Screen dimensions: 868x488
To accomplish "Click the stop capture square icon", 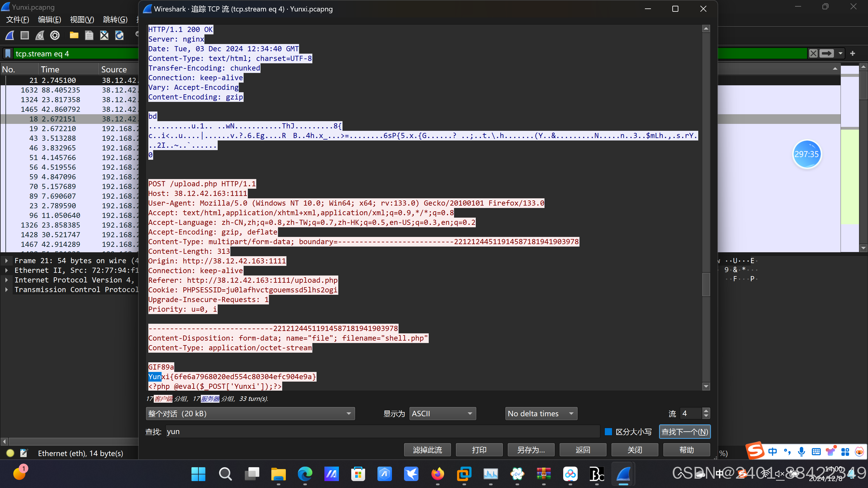I will pos(25,35).
